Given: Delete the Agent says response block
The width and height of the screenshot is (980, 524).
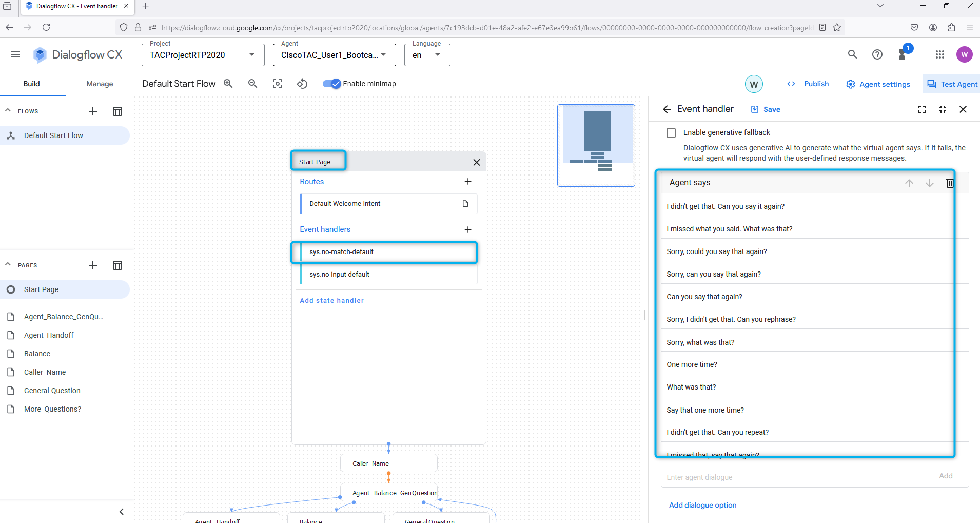Looking at the screenshot, I should (950, 183).
